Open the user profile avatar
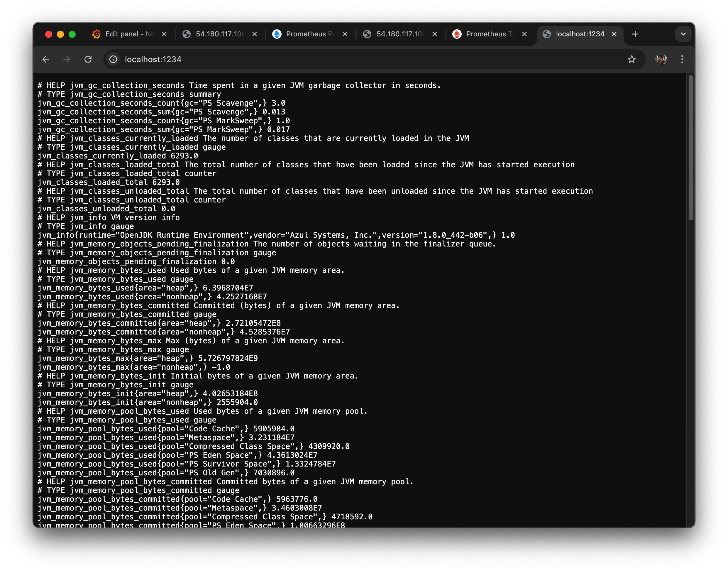This screenshot has width=728, height=571. 661,59
